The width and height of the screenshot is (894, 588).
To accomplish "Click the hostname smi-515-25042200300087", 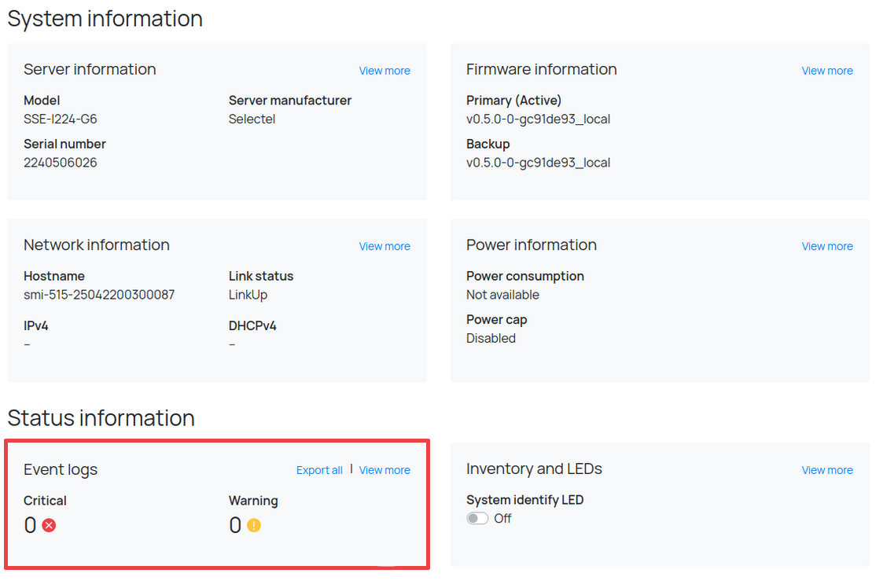I will point(99,295).
